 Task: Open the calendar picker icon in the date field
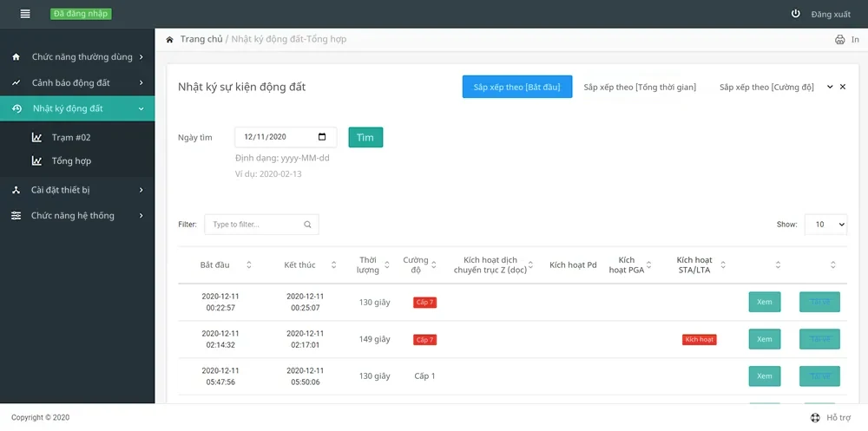point(322,137)
